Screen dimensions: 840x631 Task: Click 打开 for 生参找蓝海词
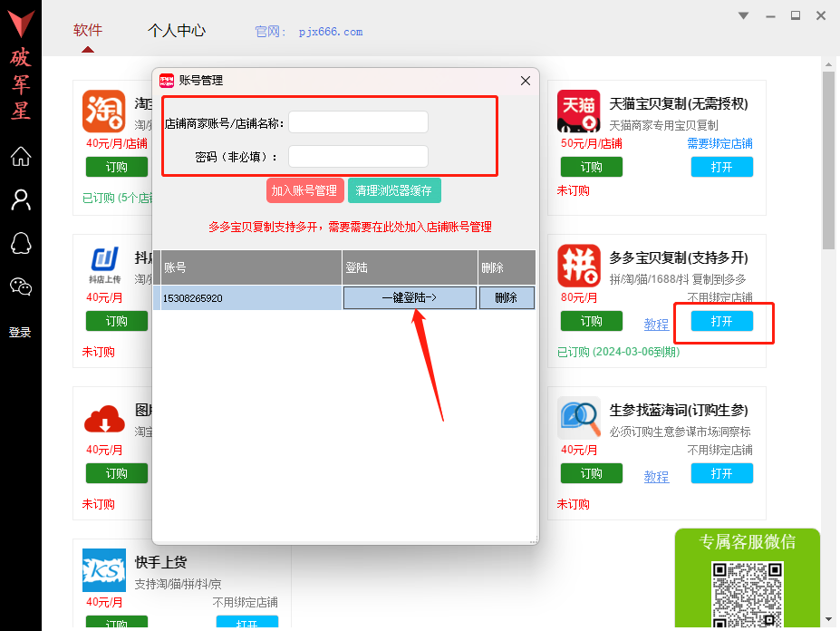coord(721,473)
